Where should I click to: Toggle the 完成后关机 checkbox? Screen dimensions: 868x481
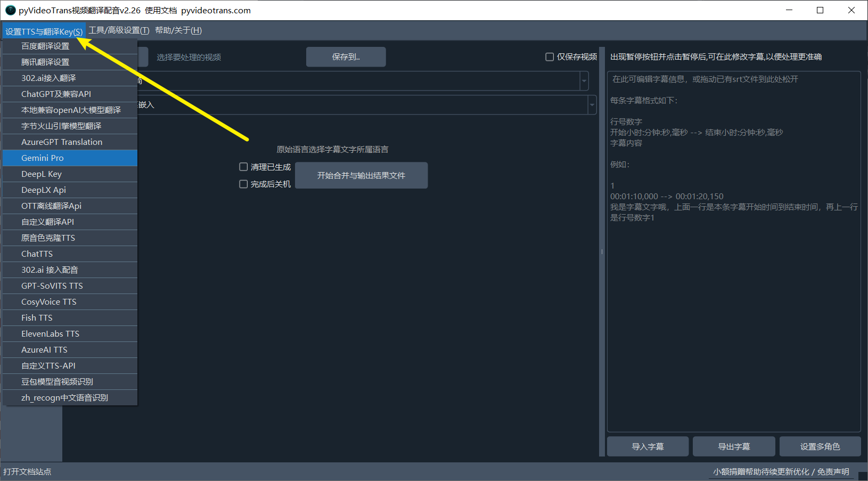(x=243, y=184)
